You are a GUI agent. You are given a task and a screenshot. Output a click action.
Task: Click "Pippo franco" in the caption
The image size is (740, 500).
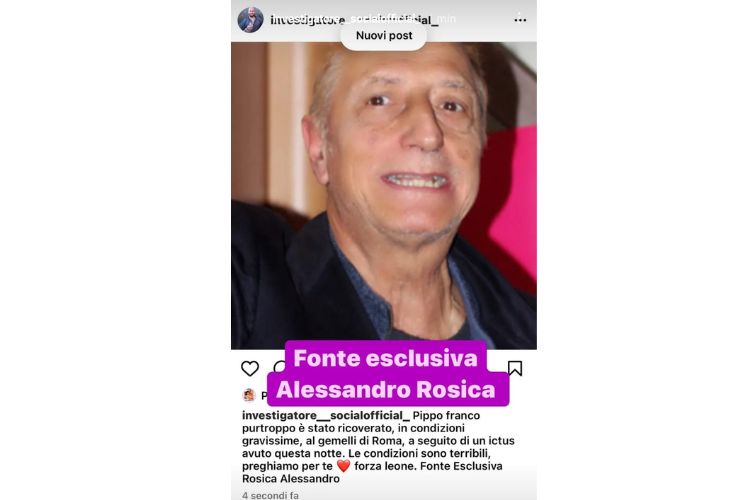(x=446, y=415)
